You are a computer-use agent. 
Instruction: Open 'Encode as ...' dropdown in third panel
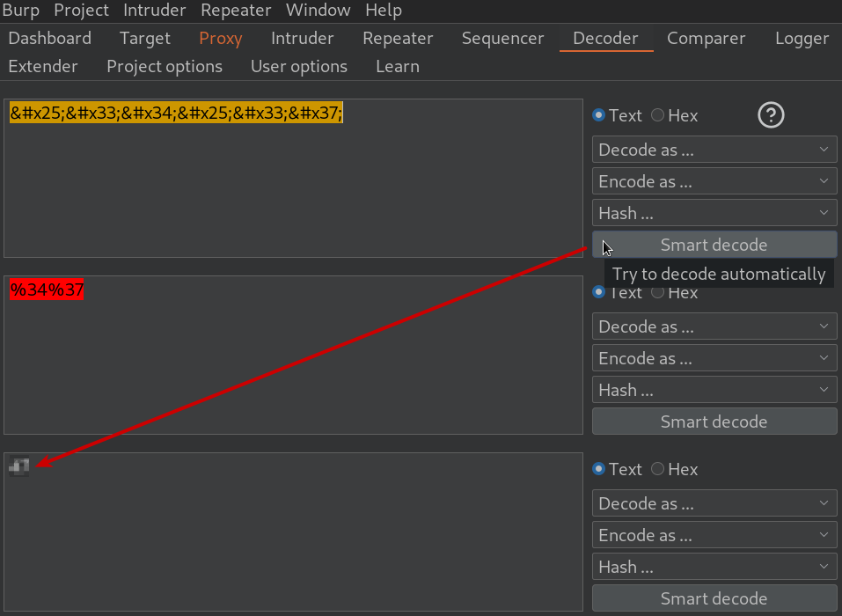coord(714,535)
